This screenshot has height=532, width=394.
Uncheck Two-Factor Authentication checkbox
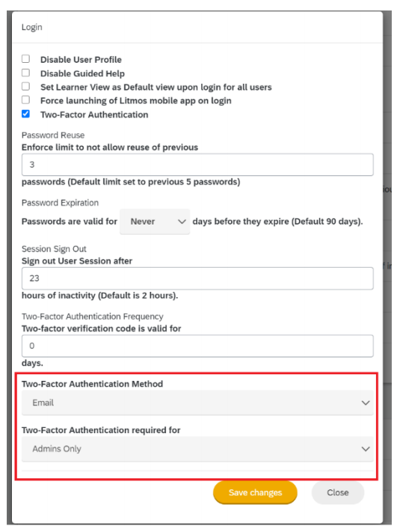25,114
